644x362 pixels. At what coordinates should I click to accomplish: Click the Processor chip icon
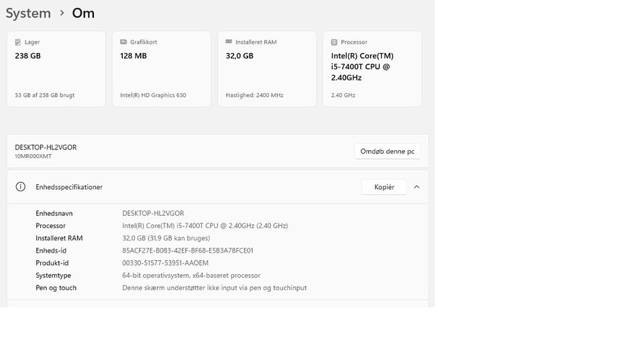(334, 42)
